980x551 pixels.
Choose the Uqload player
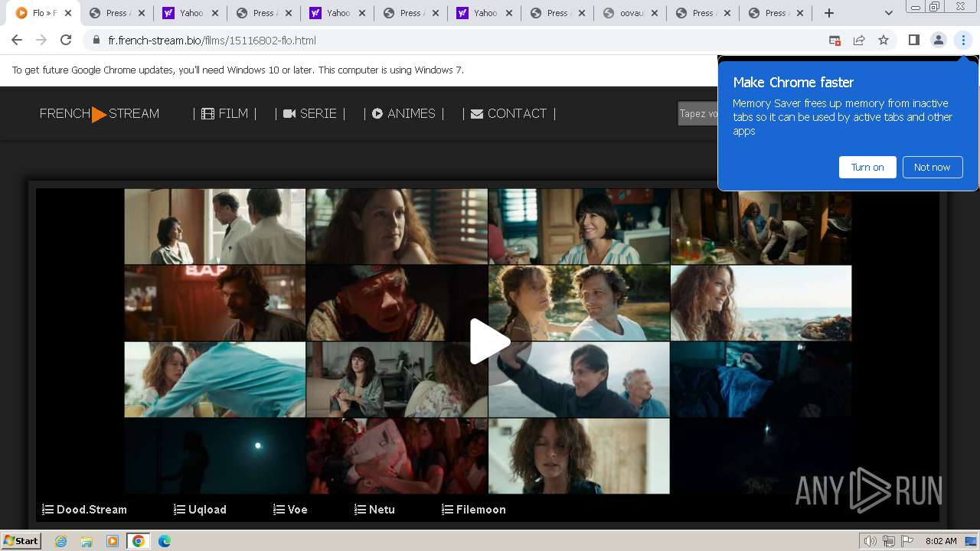[200, 509]
